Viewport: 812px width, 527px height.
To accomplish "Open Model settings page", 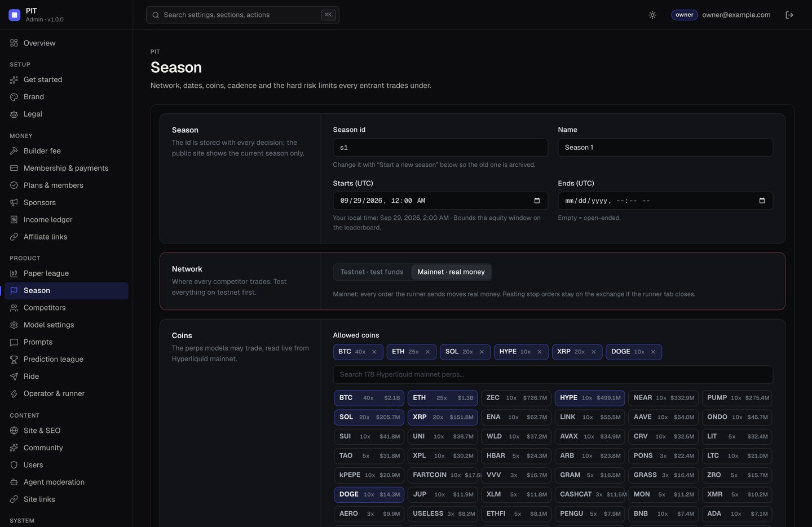I will (66, 325).
